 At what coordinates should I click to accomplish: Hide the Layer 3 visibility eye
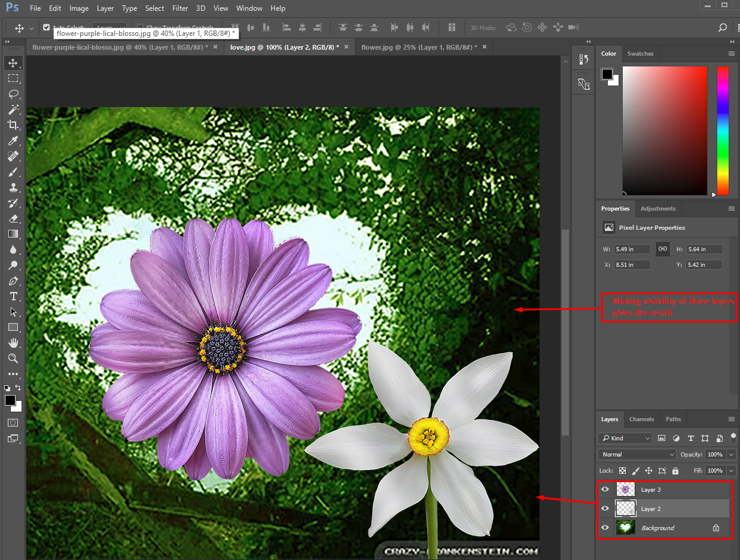click(605, 489)
